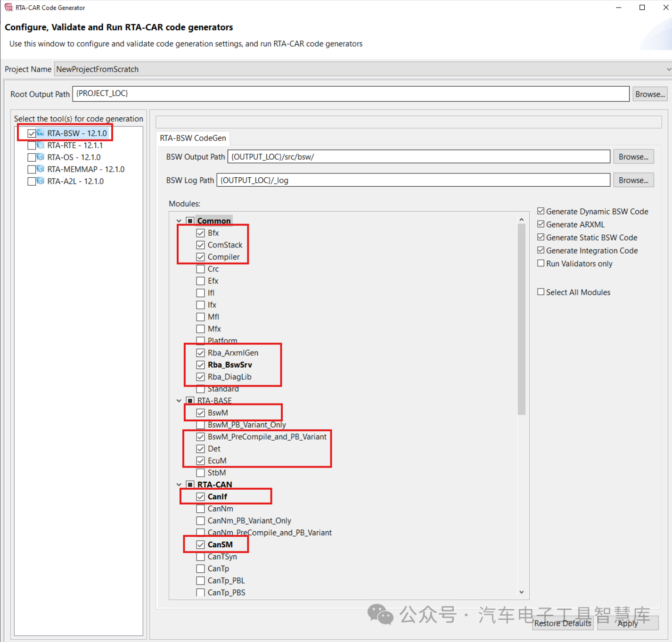Uncheck the ComStack module
The height and width of the screenshot is (642, 672).
pyautogui.click(x=201, y=245)
